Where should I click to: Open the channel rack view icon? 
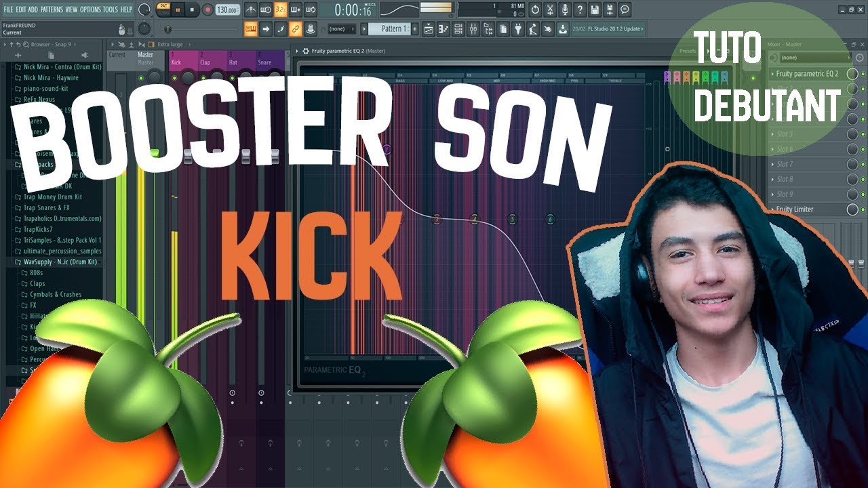(458, 29)
